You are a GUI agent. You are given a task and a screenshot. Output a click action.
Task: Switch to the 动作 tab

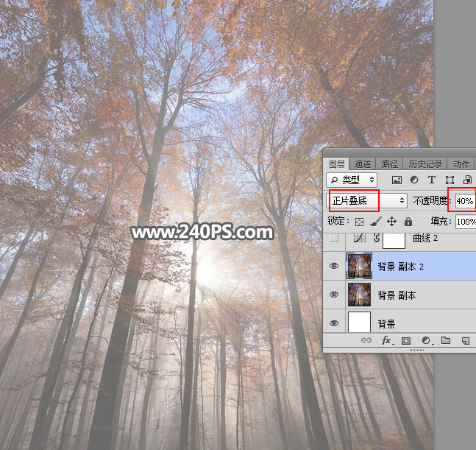pos(461,164)
